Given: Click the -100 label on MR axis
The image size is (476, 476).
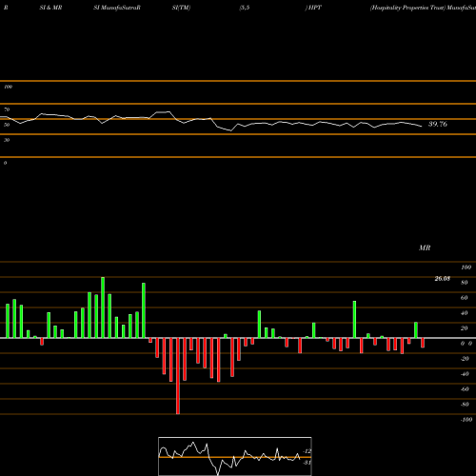Looking at the screenshot, I should (x=466, y=420).
